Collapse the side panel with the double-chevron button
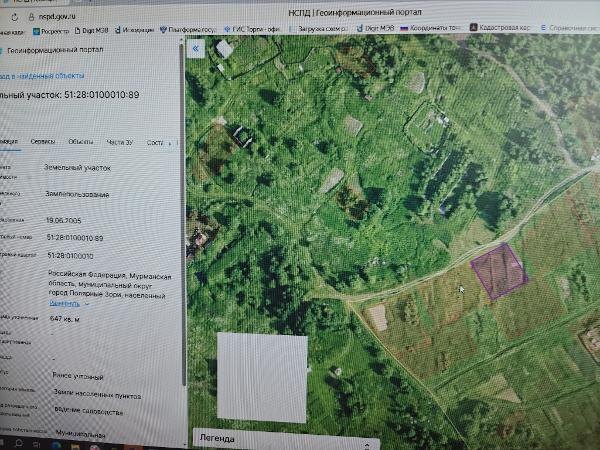This screenshot has height=450, width=600. [196, 49]
